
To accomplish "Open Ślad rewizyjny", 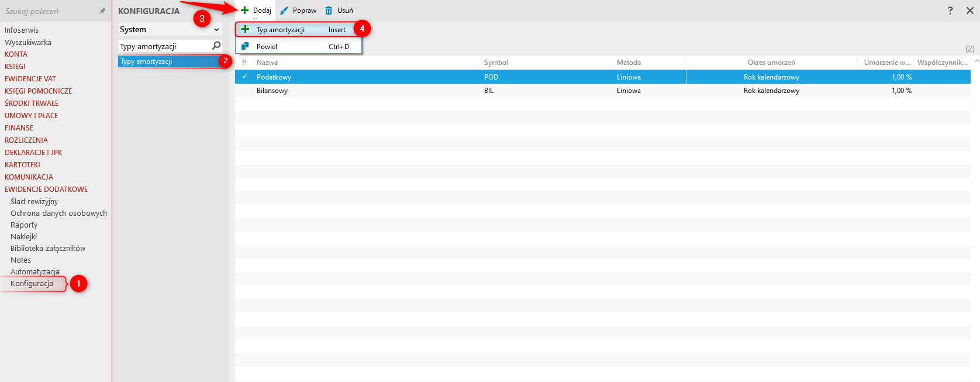I will click(x=34, y=201).
